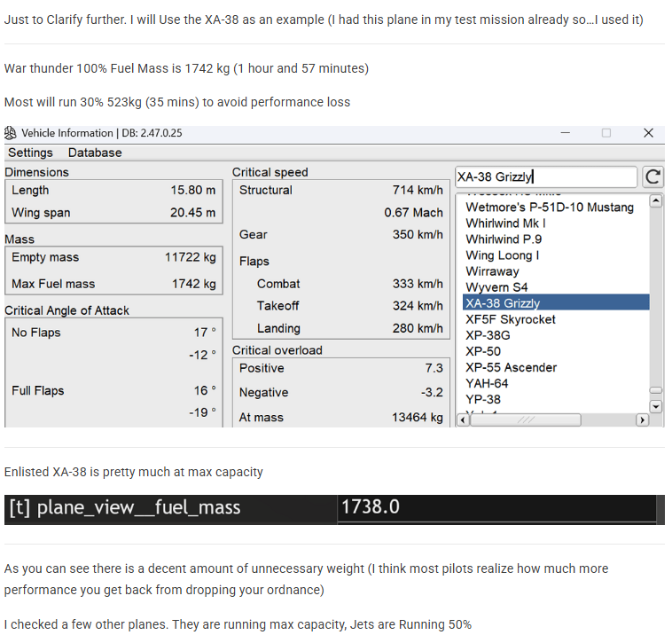This screenshot has width=672, height=635.
Task: Open the Database menu
Action: (x=95, y=153)
